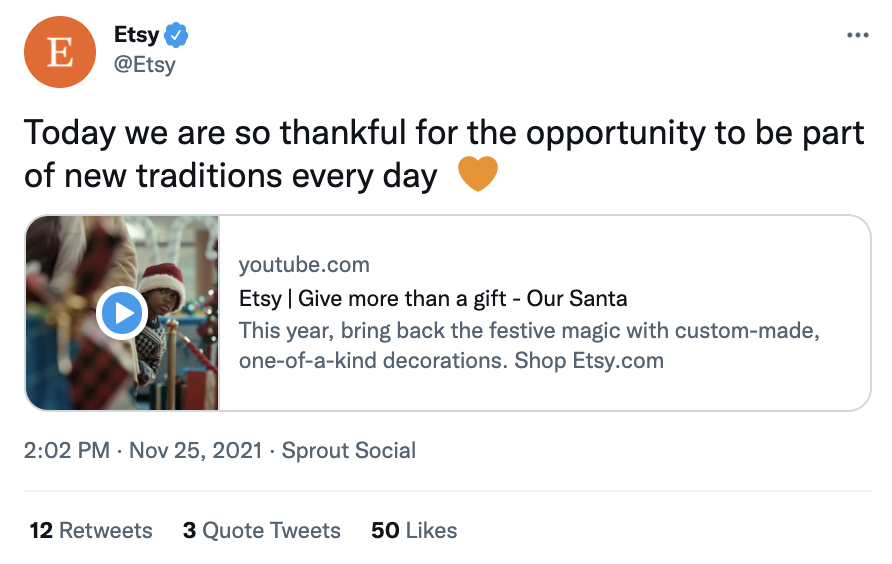Open the Sprout Social source link
This screenshot has width=892, height=564.
(348, 450)
